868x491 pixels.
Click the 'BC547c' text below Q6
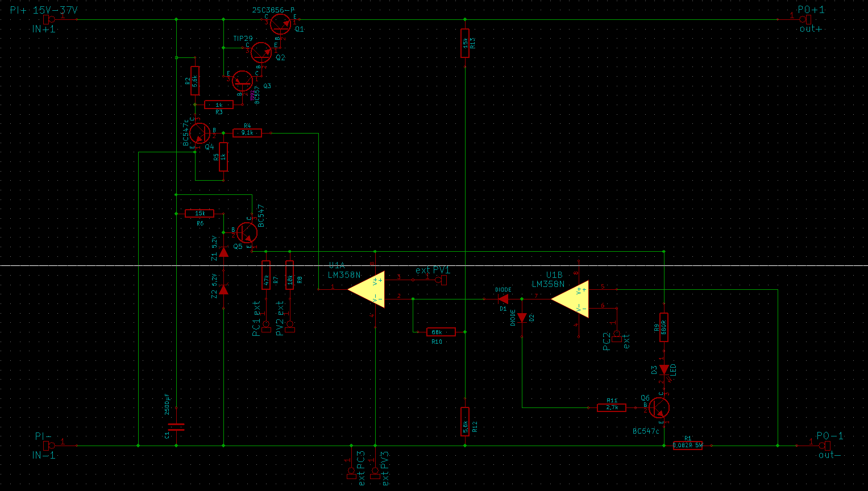[x=646, y=431]
